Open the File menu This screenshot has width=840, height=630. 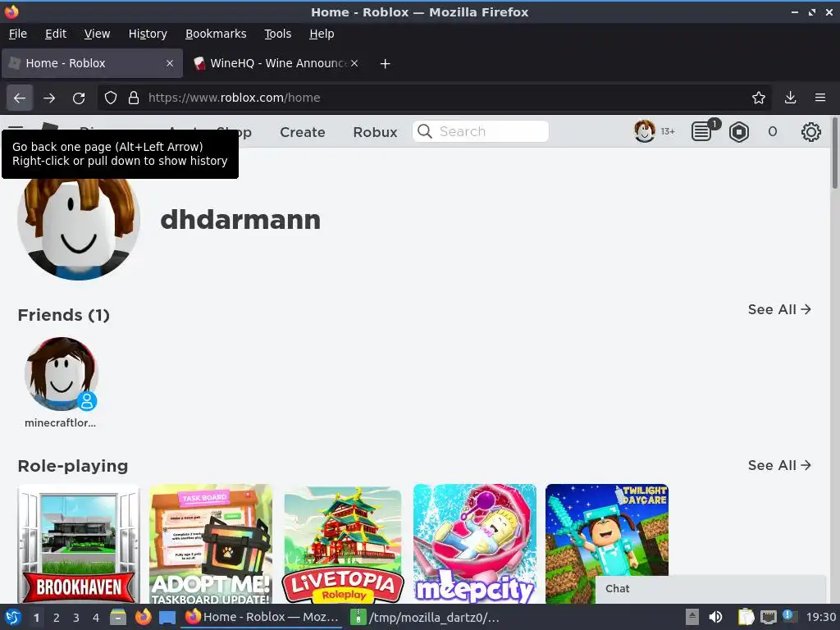(x=18, y=34)
